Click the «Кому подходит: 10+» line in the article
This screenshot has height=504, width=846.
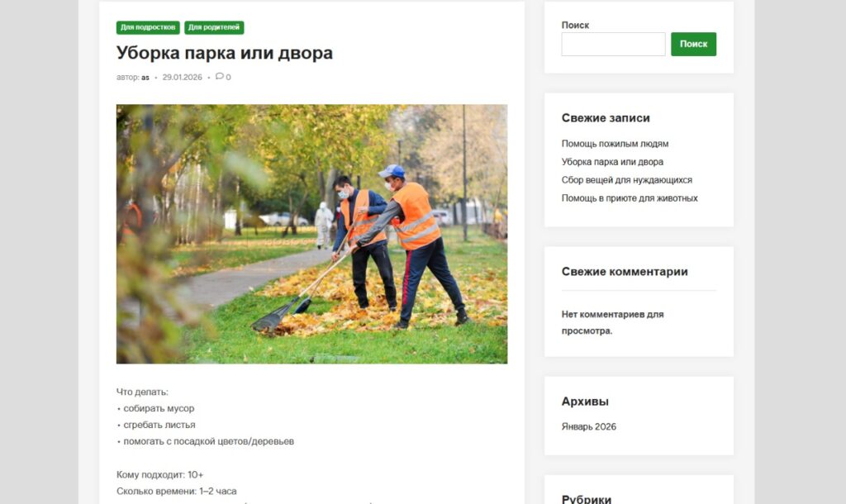159,474
